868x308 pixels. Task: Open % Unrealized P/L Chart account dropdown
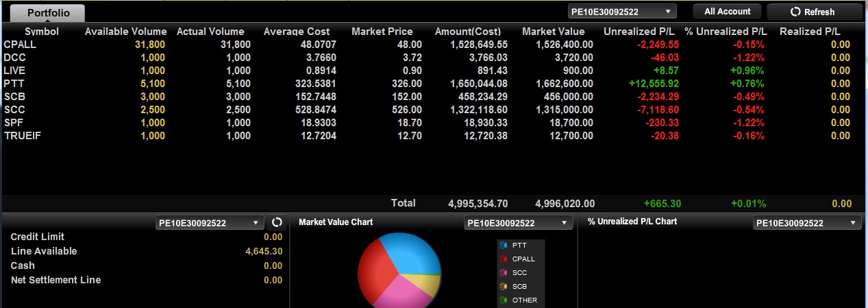click(807, 223)
